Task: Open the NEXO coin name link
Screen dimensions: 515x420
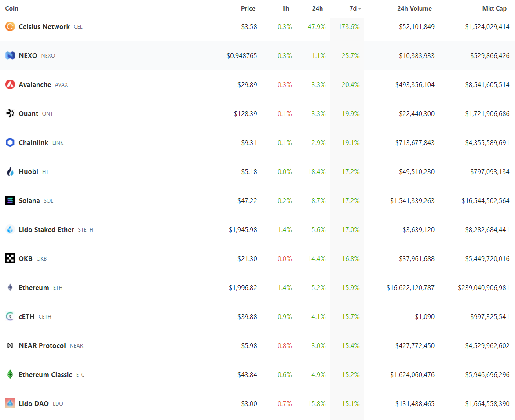Action: [x=28, y=56]
